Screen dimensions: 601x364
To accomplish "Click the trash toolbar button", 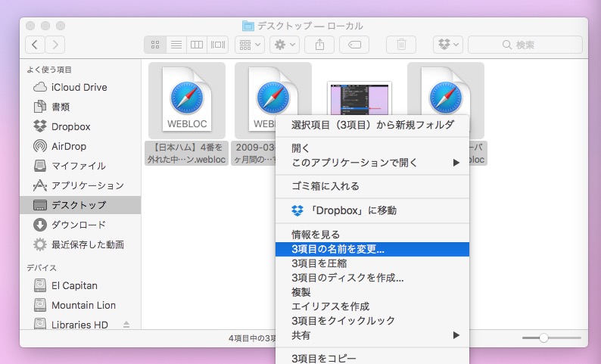I will 401,45.
